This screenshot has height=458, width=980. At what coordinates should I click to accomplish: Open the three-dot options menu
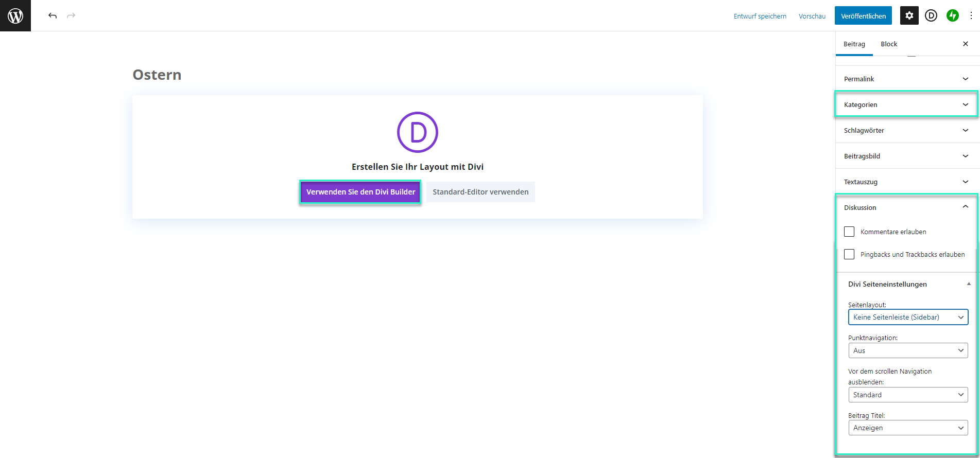pyautogui.click(x=971, y=15)
